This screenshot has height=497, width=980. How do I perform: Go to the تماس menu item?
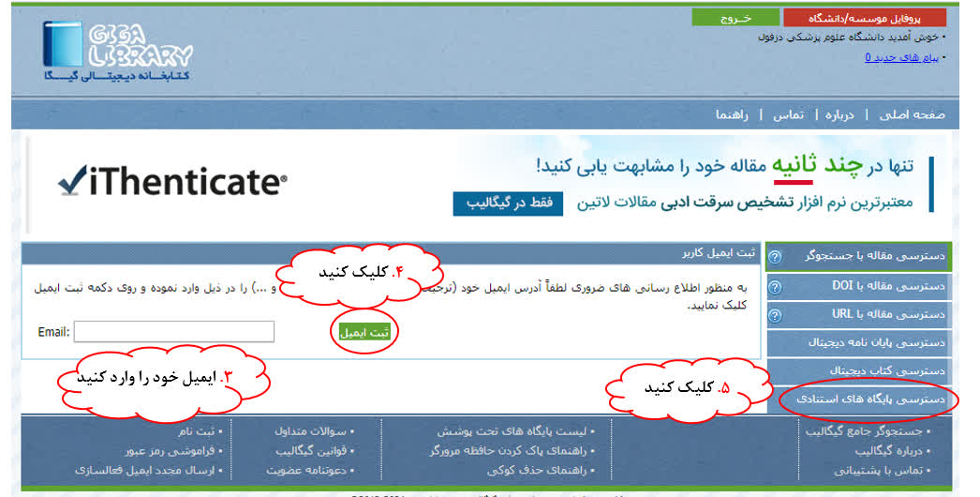click(x=787, y=114)
